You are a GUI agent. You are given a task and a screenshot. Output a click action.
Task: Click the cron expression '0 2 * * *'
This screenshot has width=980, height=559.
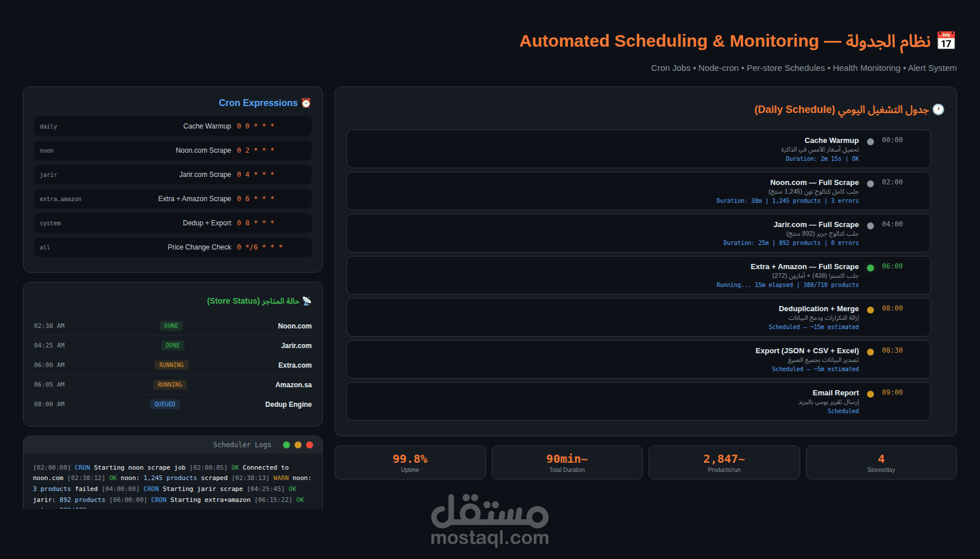coord(255,150)
